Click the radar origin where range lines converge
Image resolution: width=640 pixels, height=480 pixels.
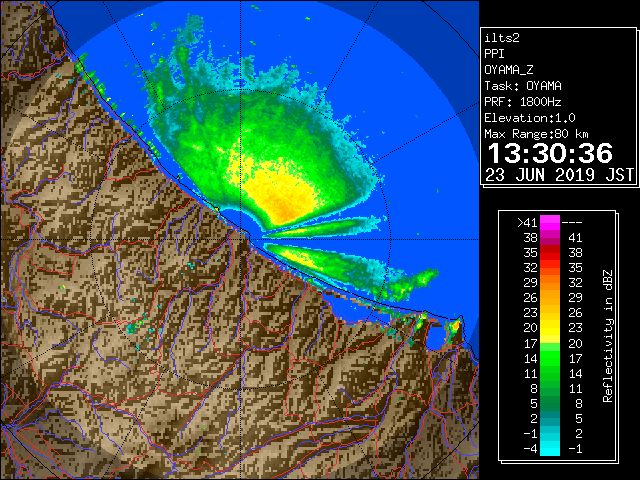[x=241, y=239]
